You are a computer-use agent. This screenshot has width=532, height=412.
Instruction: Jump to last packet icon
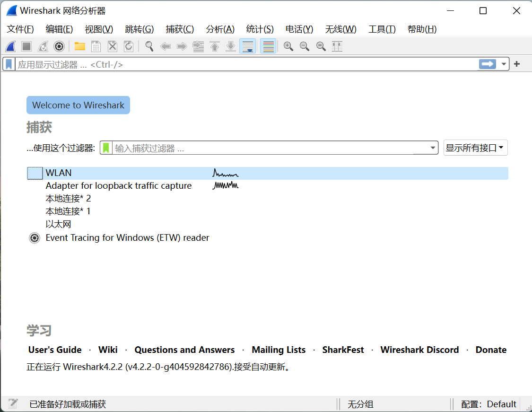pyautogui.click(x=231, y=46)
